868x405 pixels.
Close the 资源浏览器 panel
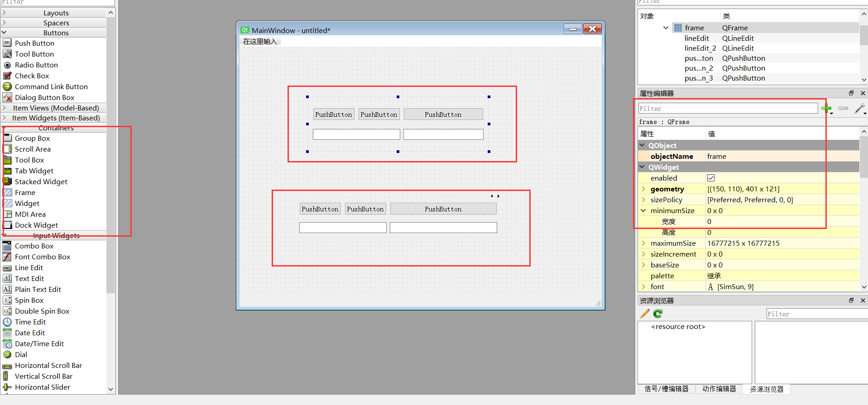[x=863, y=300]
